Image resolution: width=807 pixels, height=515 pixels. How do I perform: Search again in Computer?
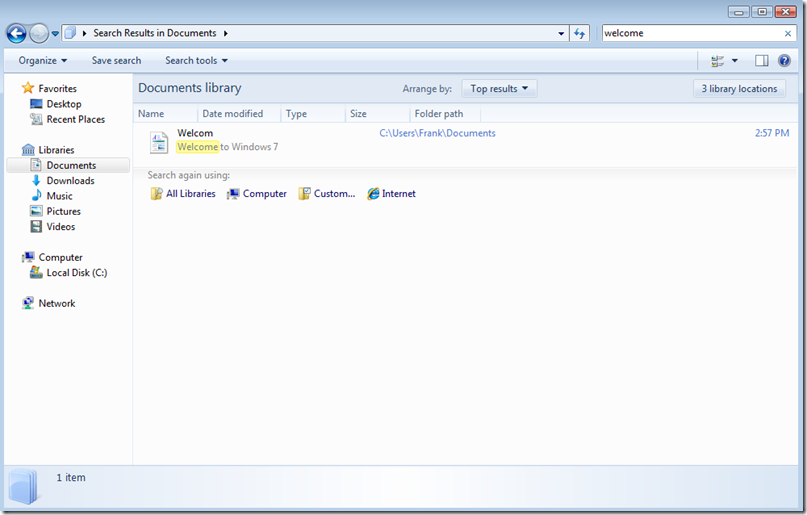coord(257,194)
